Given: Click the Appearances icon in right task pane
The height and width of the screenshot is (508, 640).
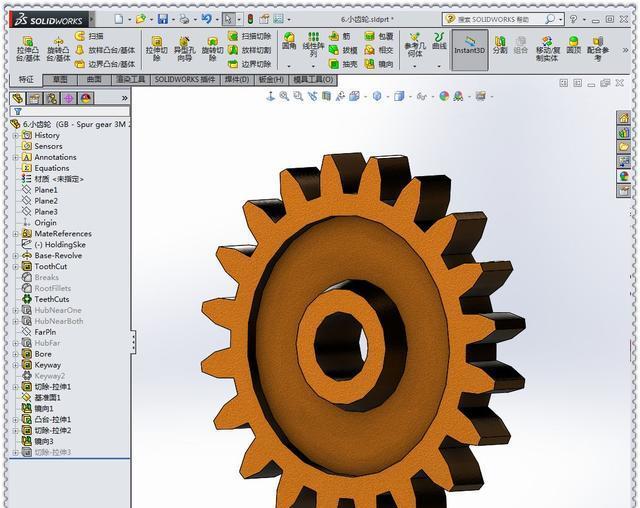Looking at the screenshot, I should 625,176.
